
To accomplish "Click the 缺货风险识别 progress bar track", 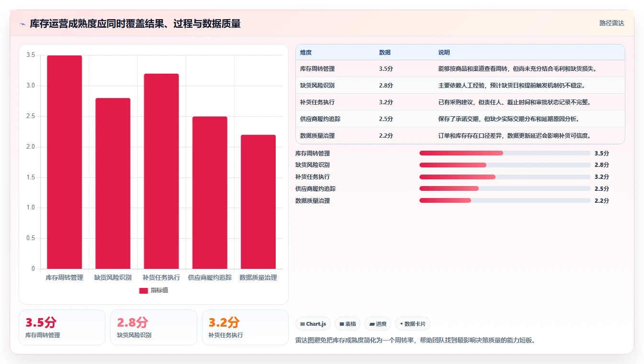I will click(x=505, y=165).
